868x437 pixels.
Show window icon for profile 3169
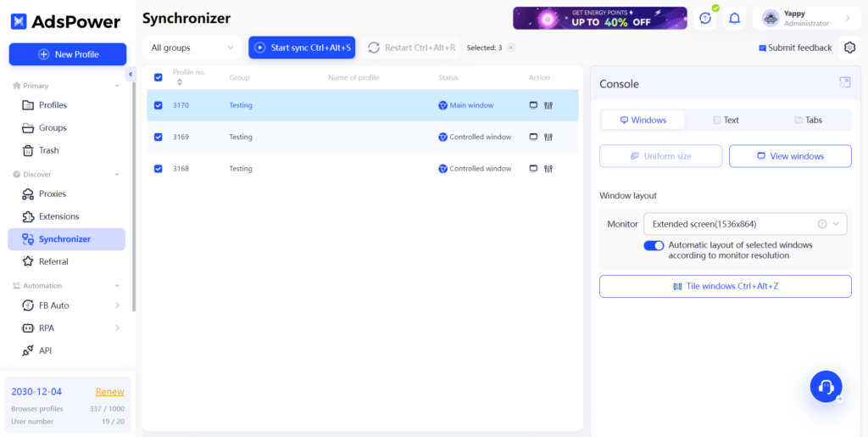[534, 137]
